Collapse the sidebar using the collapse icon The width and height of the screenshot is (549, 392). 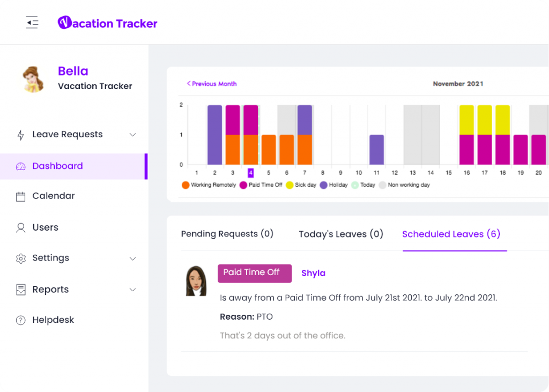[x=32, y=22]
